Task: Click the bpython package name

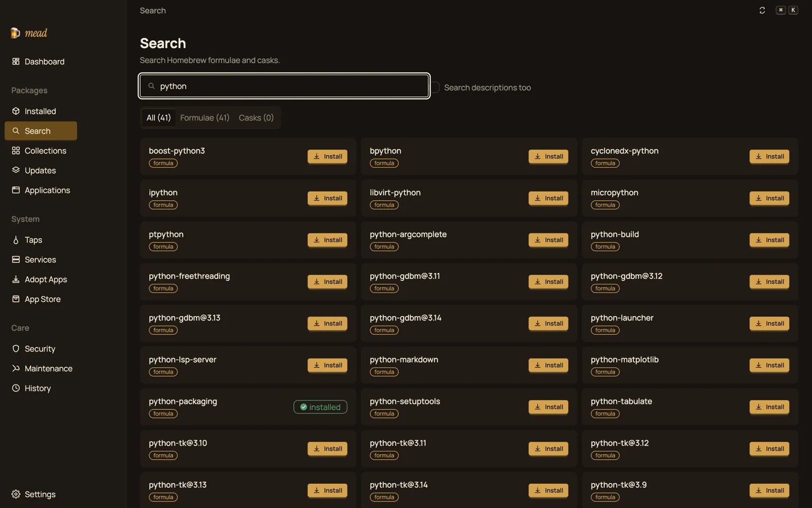Action: [x=385, y=151]
